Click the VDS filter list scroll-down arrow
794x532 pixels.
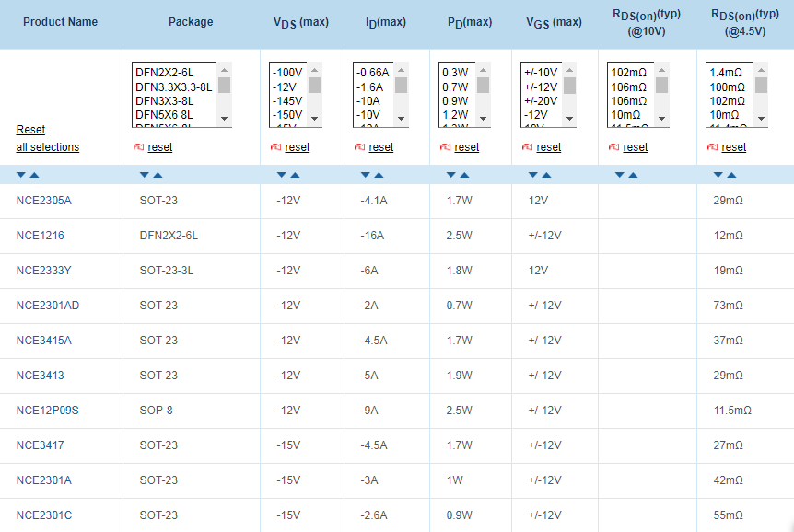314,119
